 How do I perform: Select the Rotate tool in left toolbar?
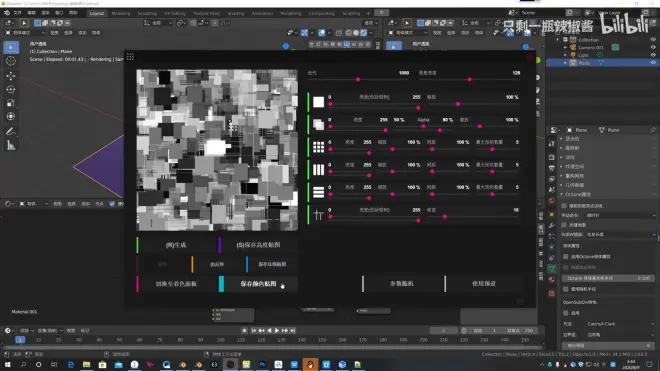(x=11, y=89)
